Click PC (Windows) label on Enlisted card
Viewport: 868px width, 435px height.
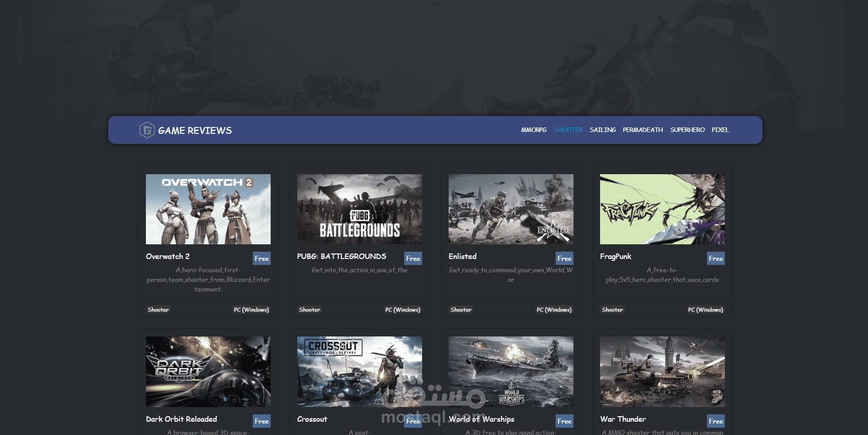tap(554, 310)
